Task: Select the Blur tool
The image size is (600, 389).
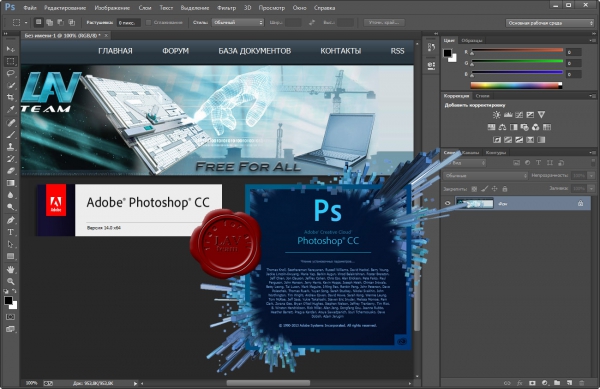Action: (x=10, y=195)
